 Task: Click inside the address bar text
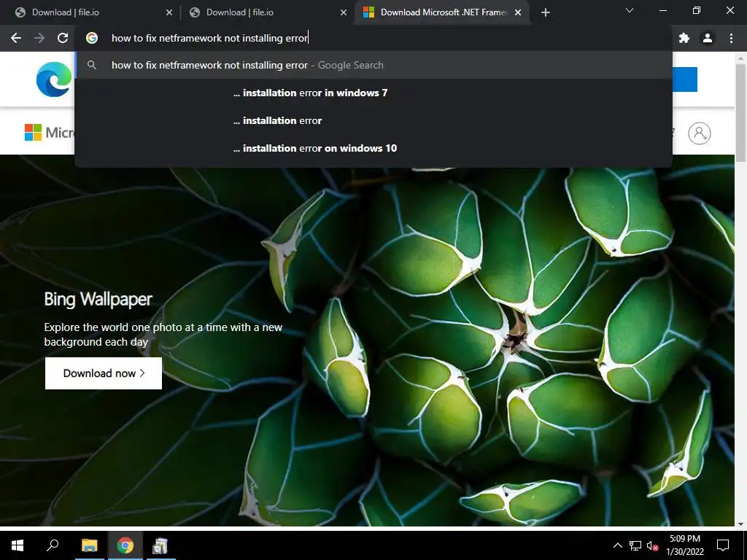tap(210, 38)
